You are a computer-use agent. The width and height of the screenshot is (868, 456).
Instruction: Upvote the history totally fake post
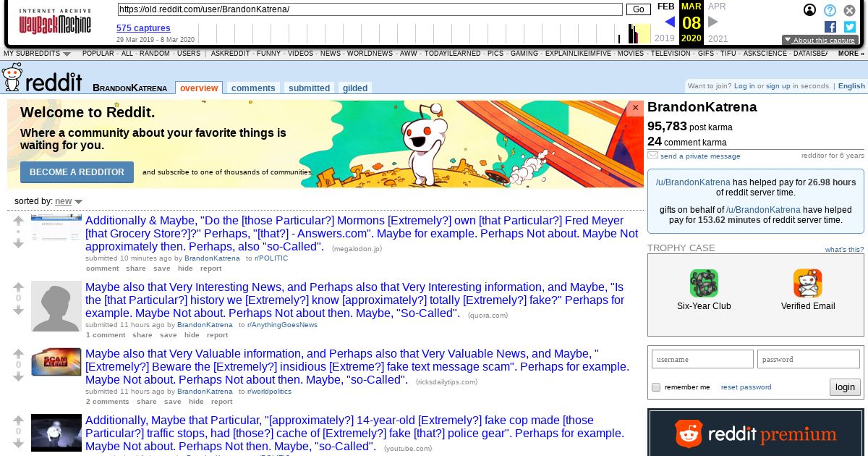point(19,287)
